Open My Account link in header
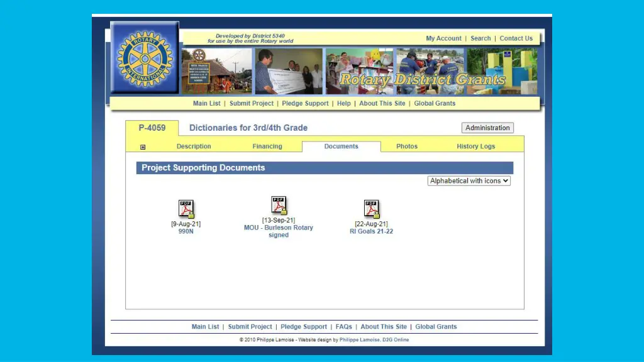This screenshot has width=644, height=362. coord(443,38)
